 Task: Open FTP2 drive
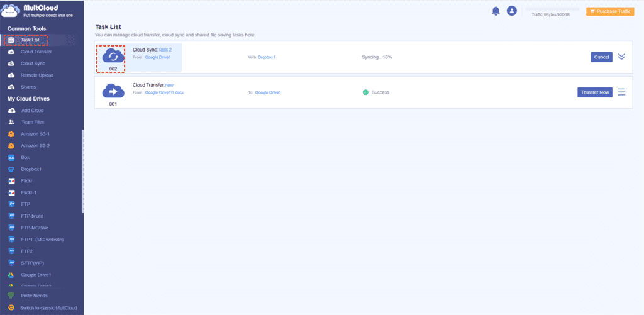(26, 251)
